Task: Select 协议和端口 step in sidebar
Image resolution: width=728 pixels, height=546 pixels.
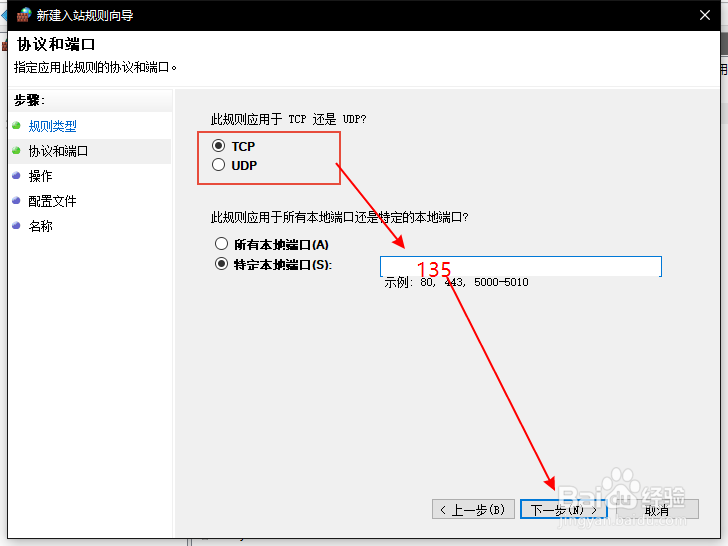Action: (58, 151)
